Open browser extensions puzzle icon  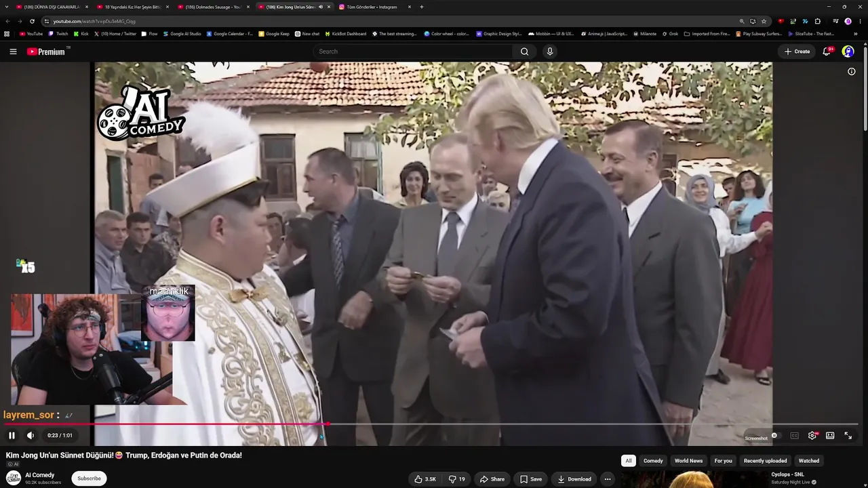pyautogui.click(x=817, y=21)
